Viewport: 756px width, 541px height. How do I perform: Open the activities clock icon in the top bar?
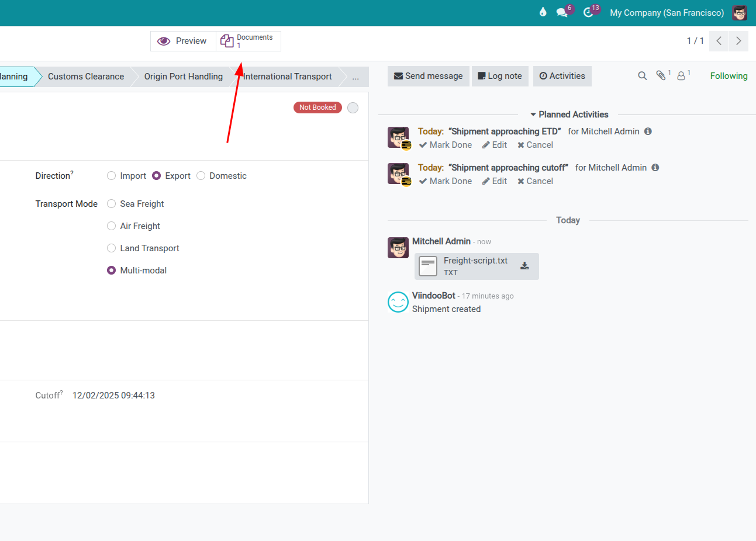point(588,12)
